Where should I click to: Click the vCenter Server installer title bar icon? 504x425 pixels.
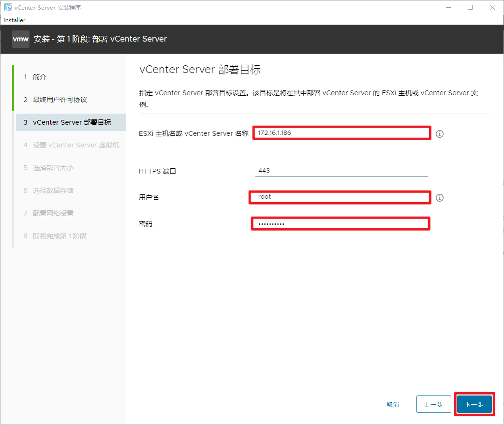(x=8, y=7)
